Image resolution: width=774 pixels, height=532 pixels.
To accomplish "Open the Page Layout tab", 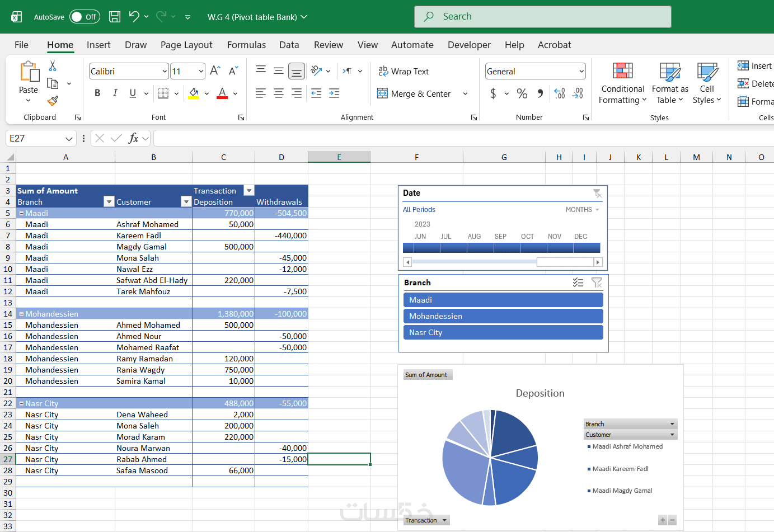I will [x=186, y=45].
